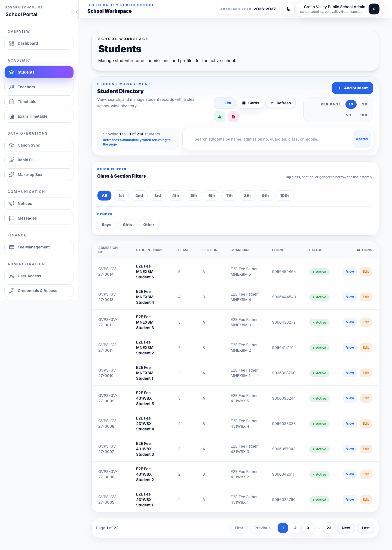
Task: Open Timetable in sidebar
Action: [x=39, y=102]
